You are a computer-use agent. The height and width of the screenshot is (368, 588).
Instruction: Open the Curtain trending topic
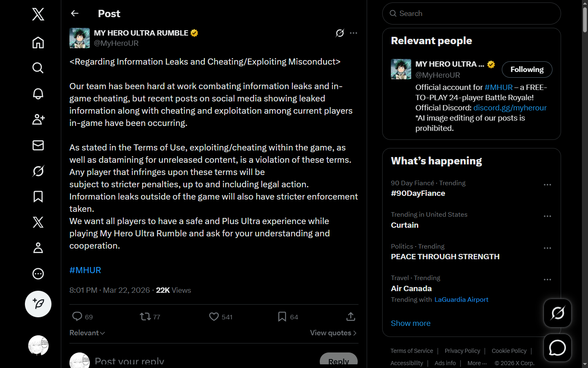tap(405, 225)
